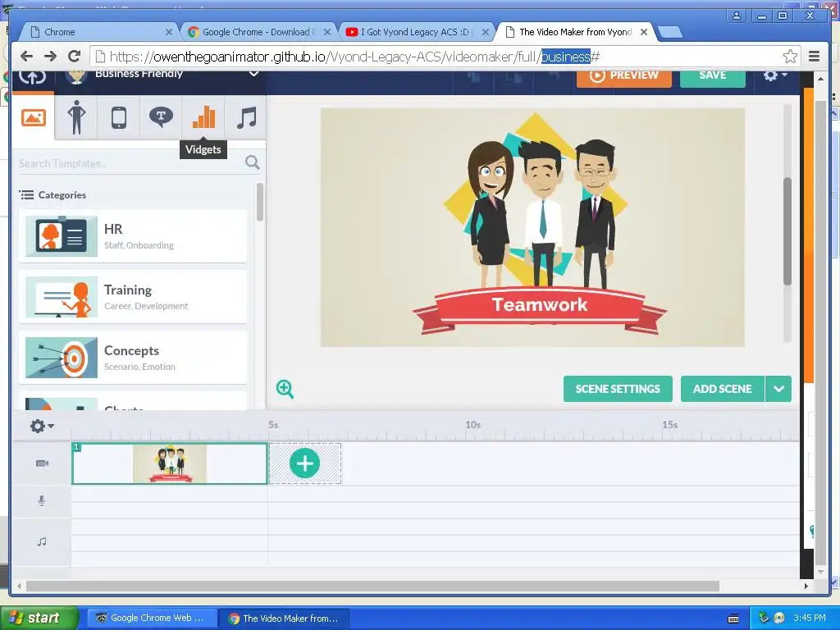Viewport: 840px width, 630px height.
Task: Open the timeline gear settings menu
Action: point(42,426)
